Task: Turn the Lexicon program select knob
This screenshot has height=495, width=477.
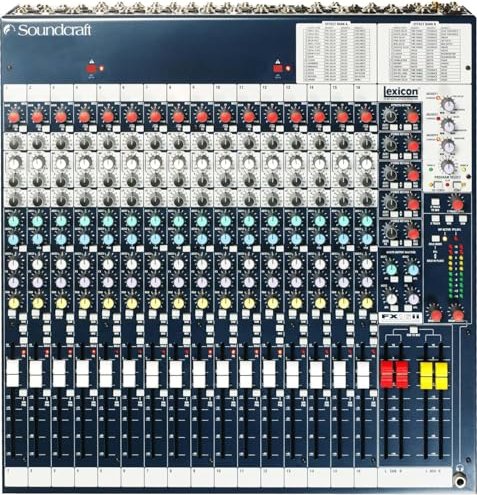Action: [x=448, y=166]
